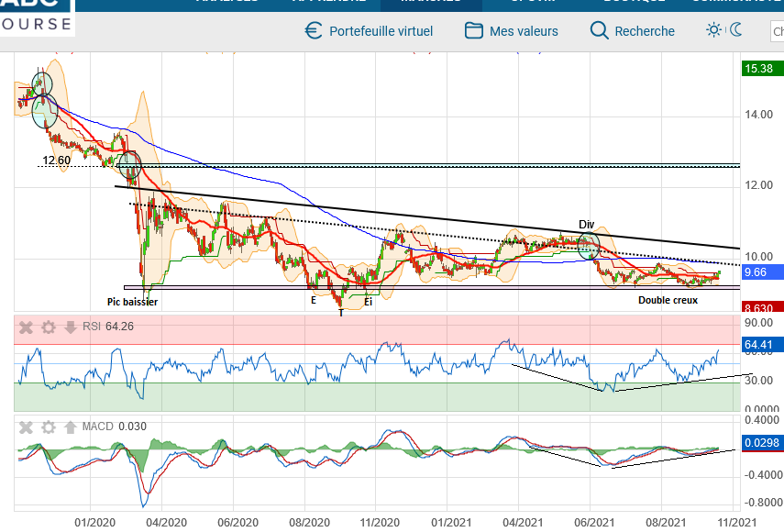Remove the MACD indicator with X icon
The width and height of the screenshot is (784, 532).
(x=26, y=427)
